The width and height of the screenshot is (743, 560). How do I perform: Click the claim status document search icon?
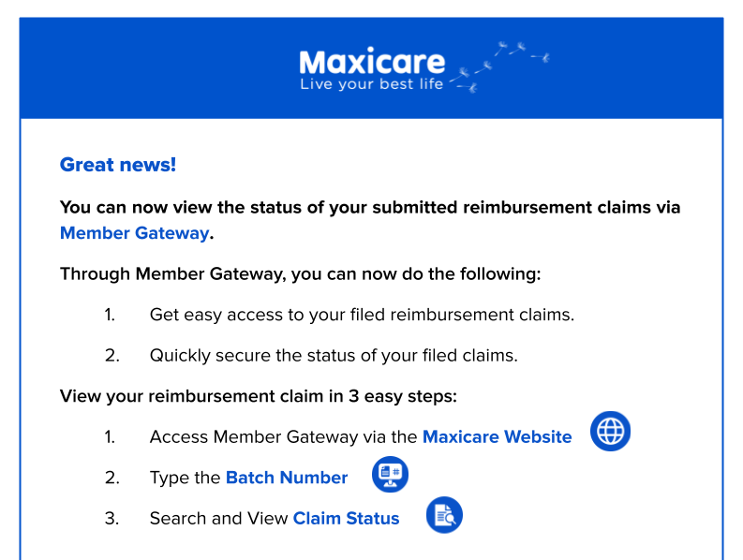click(x=444, y=515)
